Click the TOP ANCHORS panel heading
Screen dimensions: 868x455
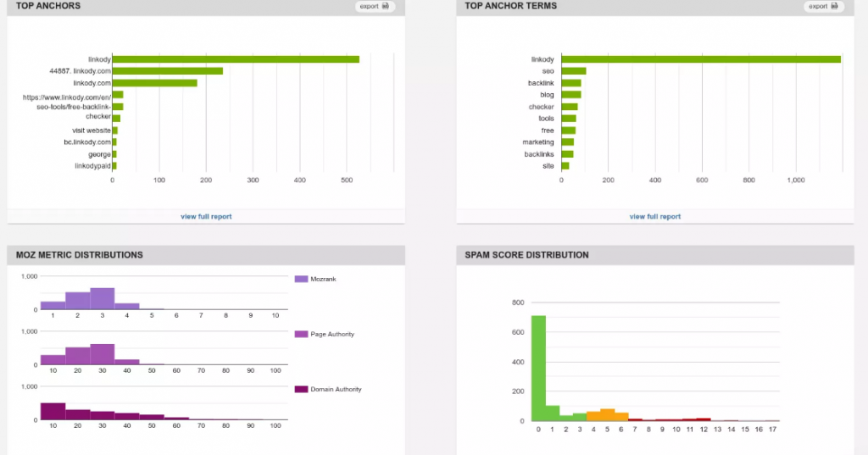[48, 6]
